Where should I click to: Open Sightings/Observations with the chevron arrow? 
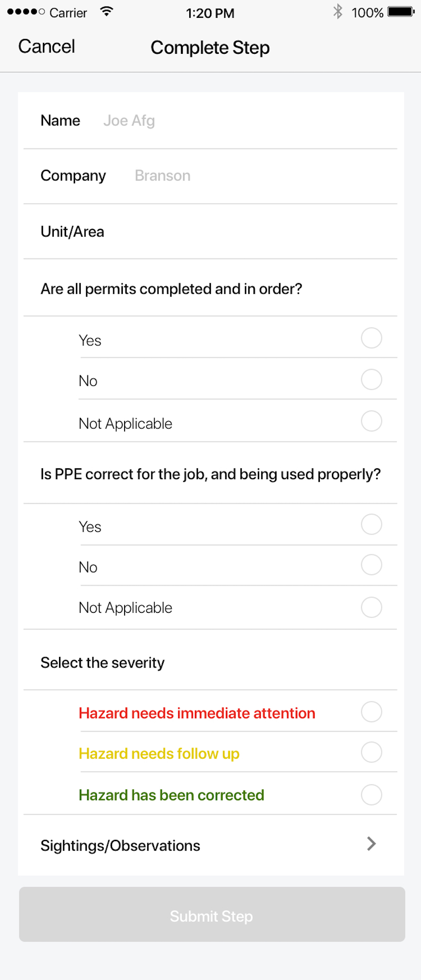tap(371, 844)
